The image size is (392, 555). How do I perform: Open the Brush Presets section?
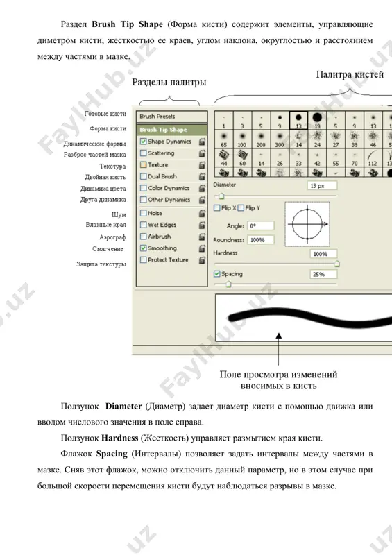(x=172, y=117)
